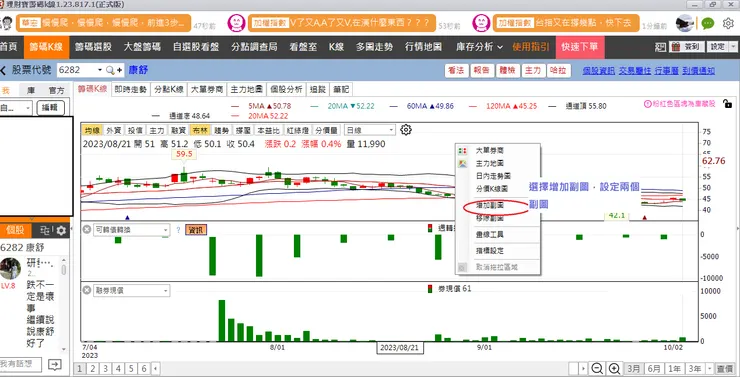Zoom in the chart with the plus magnifier
740x377 pixels.
coord(614,369)
